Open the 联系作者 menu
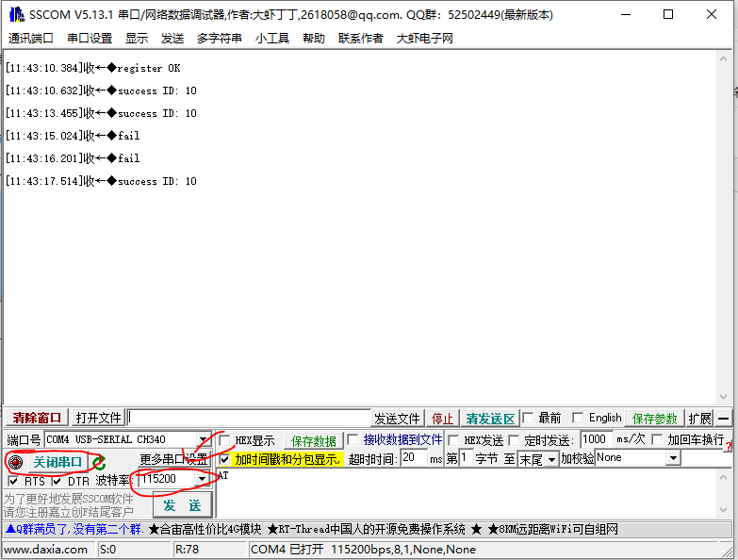Image resolution: width=738 pixels, height=560 pixels. (361, 38)
